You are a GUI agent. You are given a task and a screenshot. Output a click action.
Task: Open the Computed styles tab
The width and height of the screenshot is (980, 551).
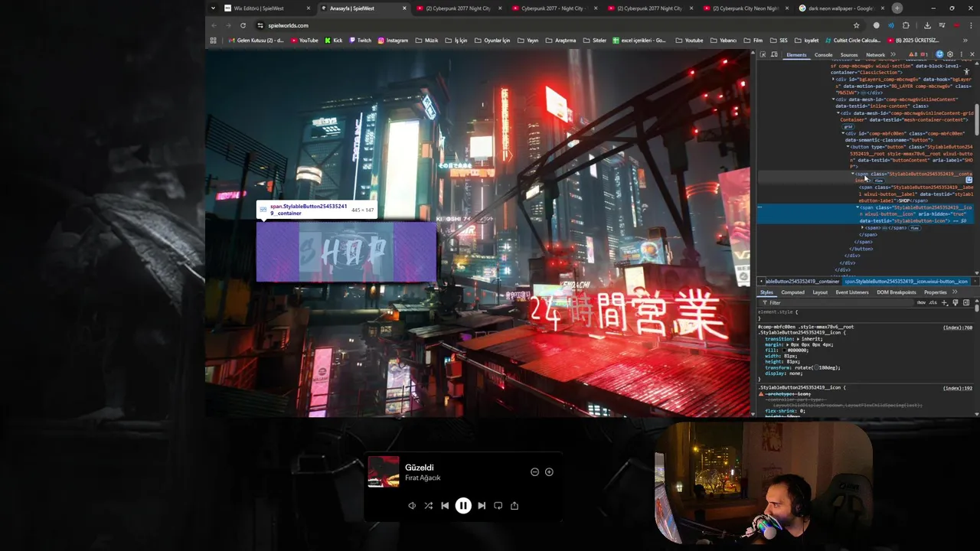coord(792,292)
